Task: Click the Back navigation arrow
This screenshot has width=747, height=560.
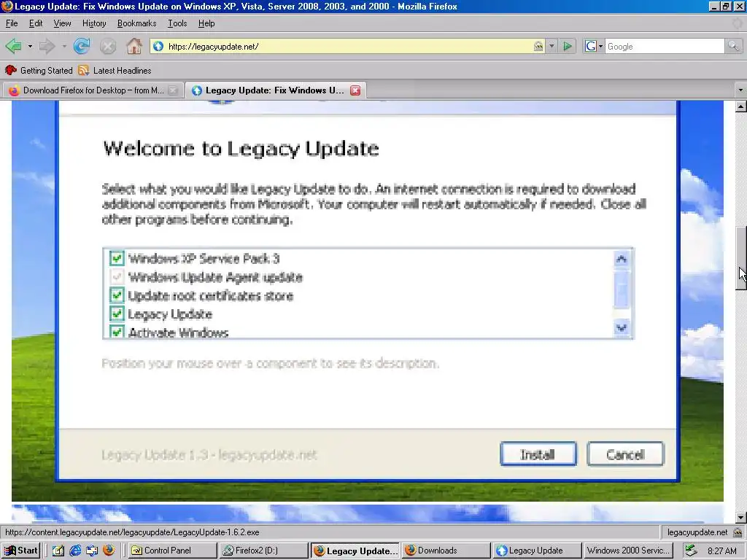Action: pyautogui.click(x=13, y=46)
